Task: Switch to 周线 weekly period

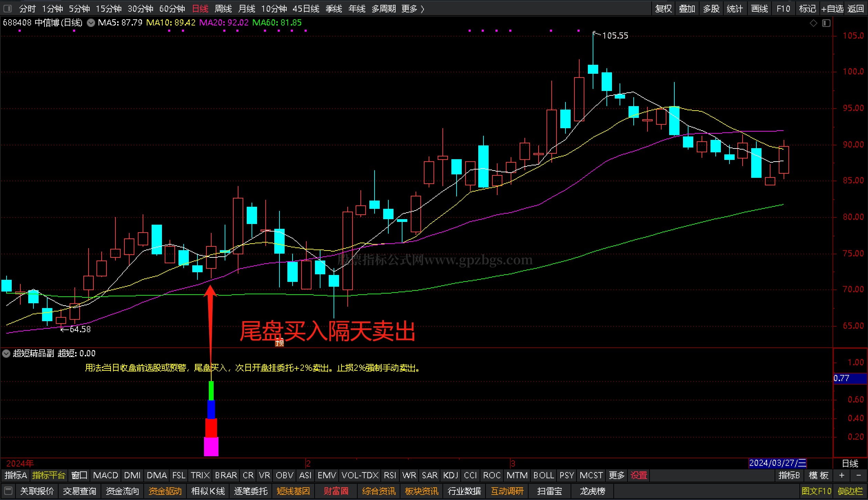Action: pos(223,9)
